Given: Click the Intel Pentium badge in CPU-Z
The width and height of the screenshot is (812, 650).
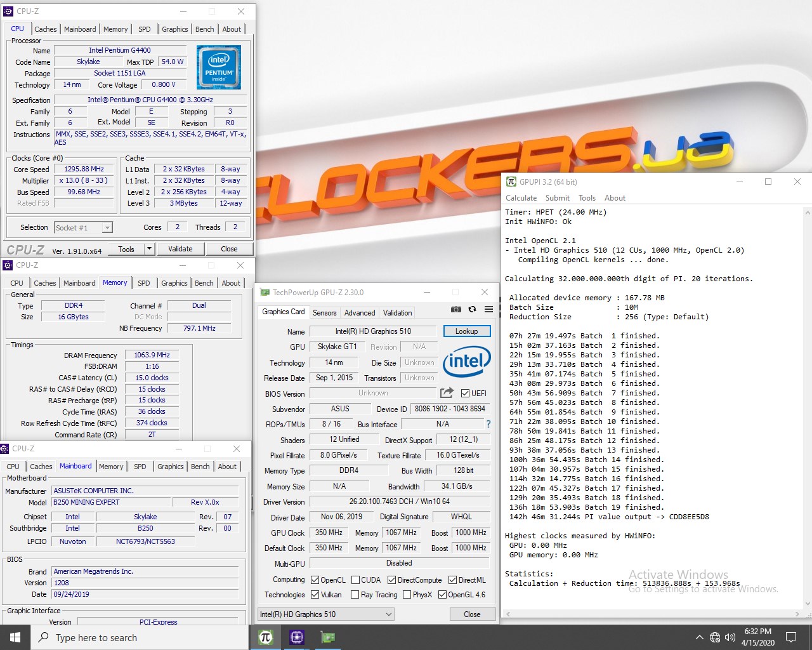Looking at the screenshot, I should coord(219,67).
